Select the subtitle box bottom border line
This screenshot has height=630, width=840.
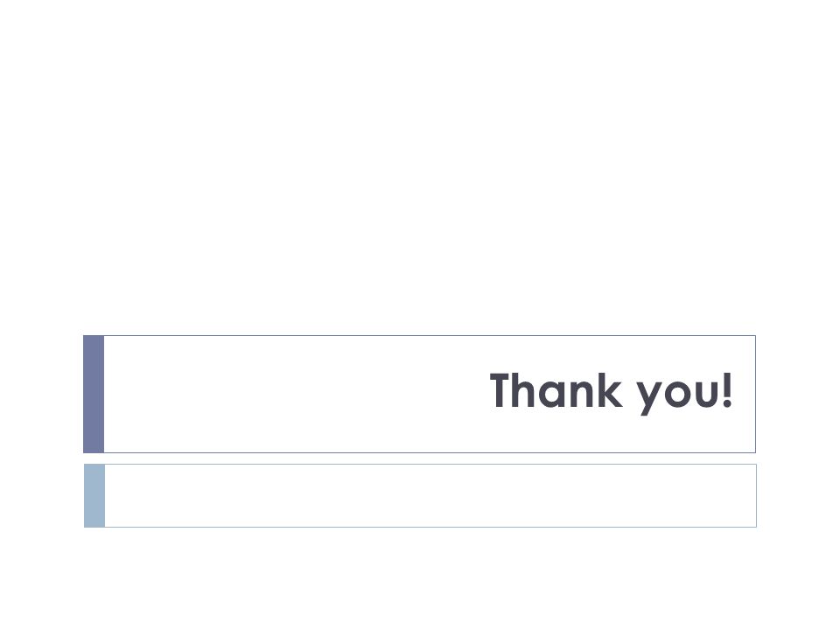click(x=430, y=527)
